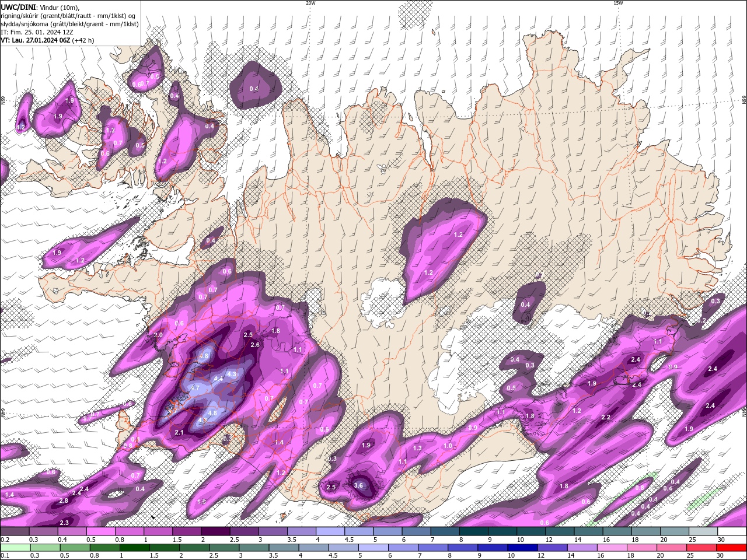Click the 'slydda/snjókoma' legend description line
The height and width of the screenshot is (560, 747).
click(x=69, y=24)
